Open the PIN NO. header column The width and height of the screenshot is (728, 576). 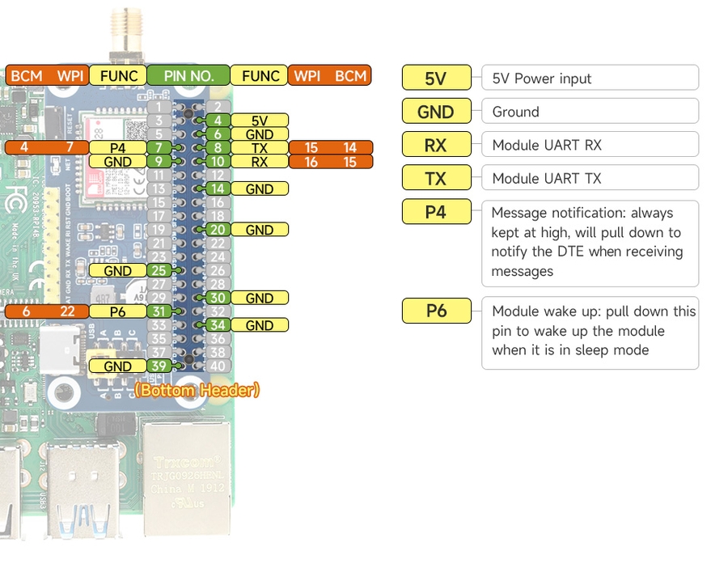click(188, 75)
